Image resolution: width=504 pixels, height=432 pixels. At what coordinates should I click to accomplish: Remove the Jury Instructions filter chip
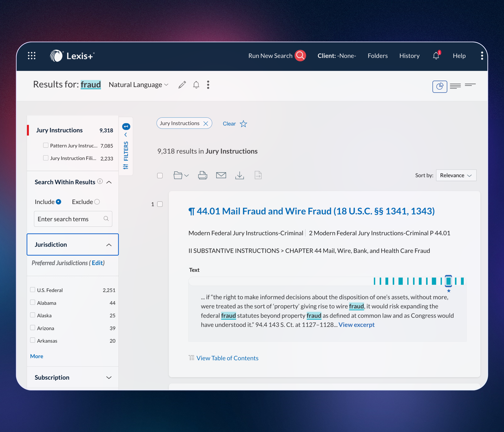point(205,124)
